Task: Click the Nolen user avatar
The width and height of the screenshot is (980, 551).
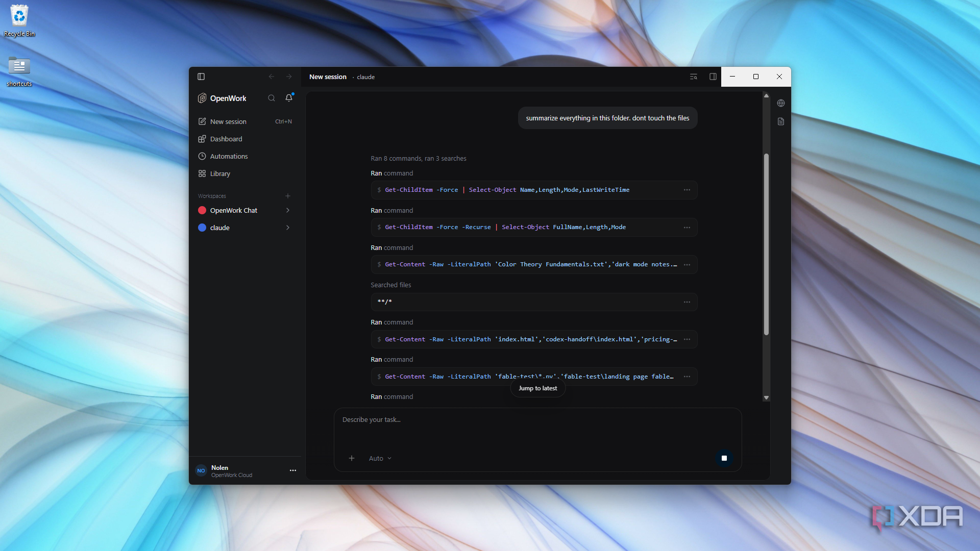Action: [x=201, y=471]
